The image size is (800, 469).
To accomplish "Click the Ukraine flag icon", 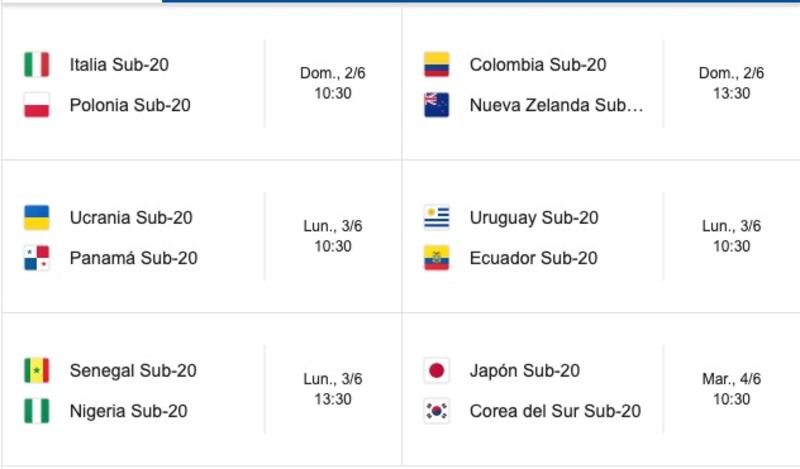I will (37, 217).
